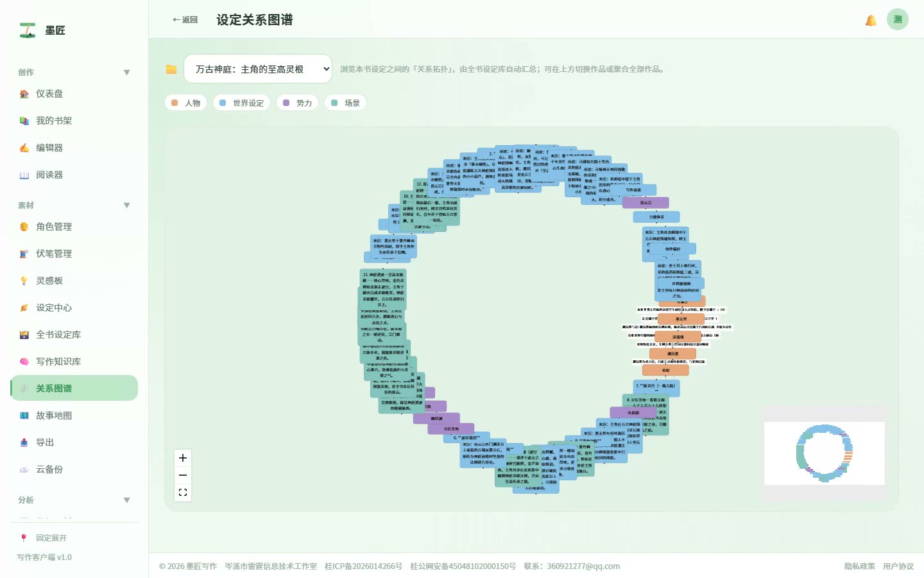Fit the graph to view
The image size is (924, 578).
pos(183,493)
